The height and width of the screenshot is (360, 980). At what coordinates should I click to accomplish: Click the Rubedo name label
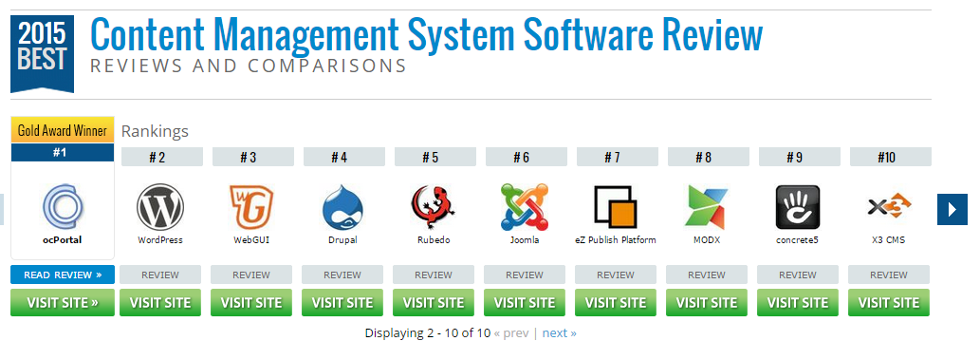(434, 239)
